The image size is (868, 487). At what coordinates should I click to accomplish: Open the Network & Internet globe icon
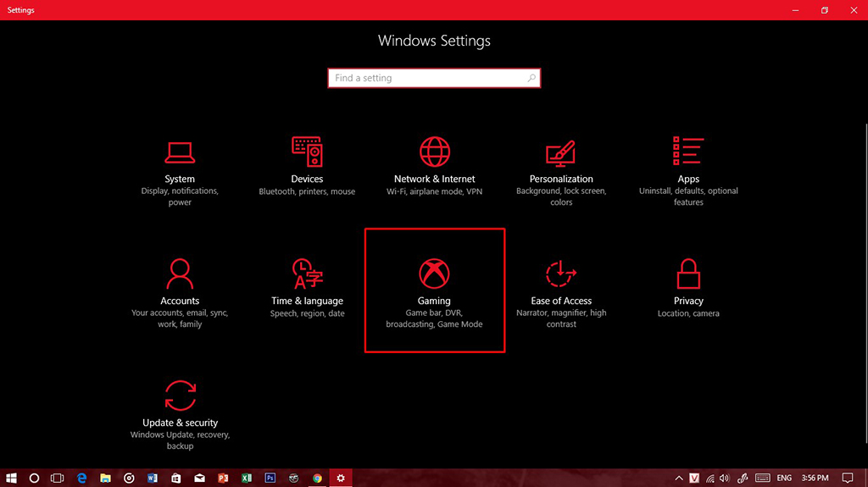click(x=435, y=152)
